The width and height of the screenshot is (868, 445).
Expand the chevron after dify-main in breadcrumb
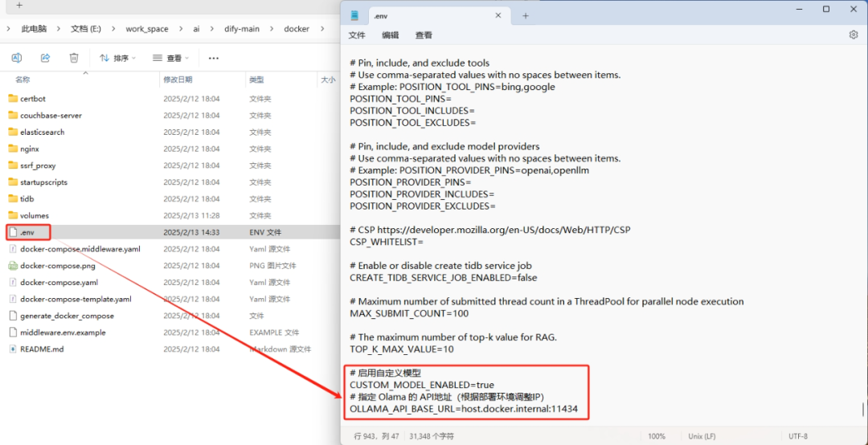click(272, 29)
